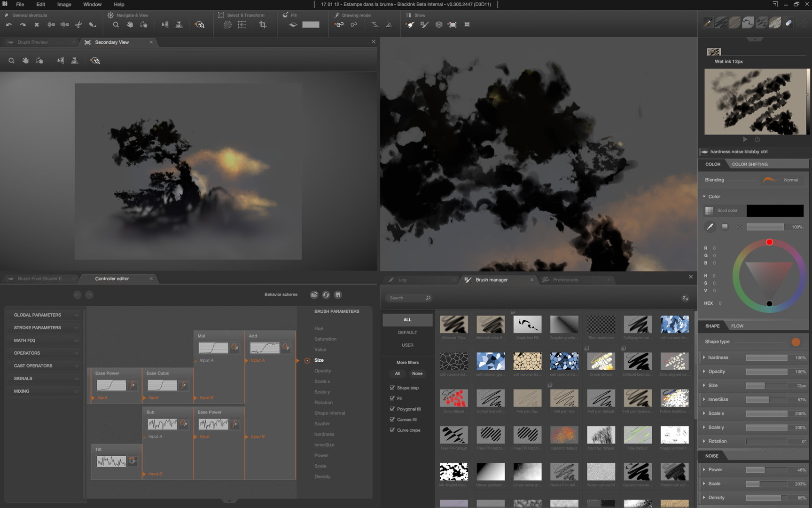Click the eyedropper icon in Color panel

(x=710, y=227)
